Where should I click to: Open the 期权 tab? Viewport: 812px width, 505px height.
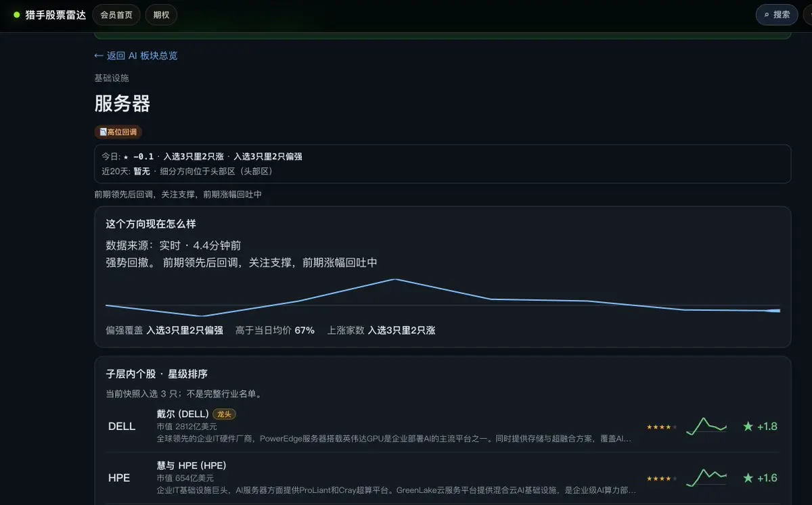[x=161, y=15]
